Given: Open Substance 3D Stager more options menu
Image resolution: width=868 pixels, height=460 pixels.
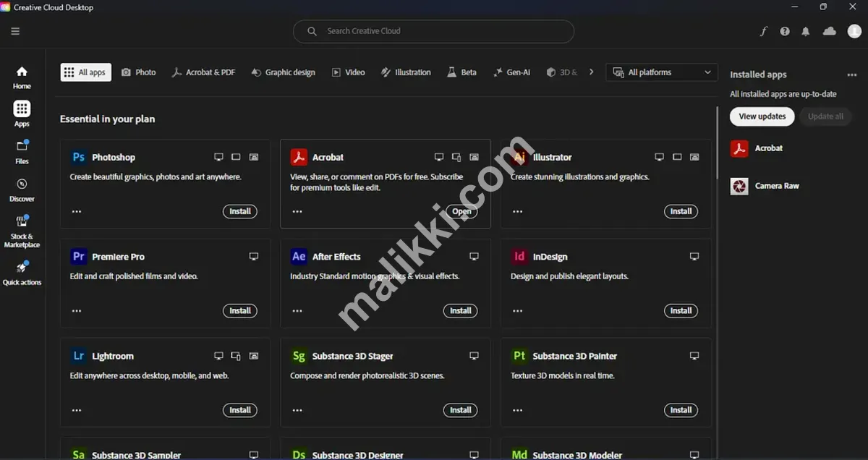Looking at the screenshot, I should [x=297, y=410].
